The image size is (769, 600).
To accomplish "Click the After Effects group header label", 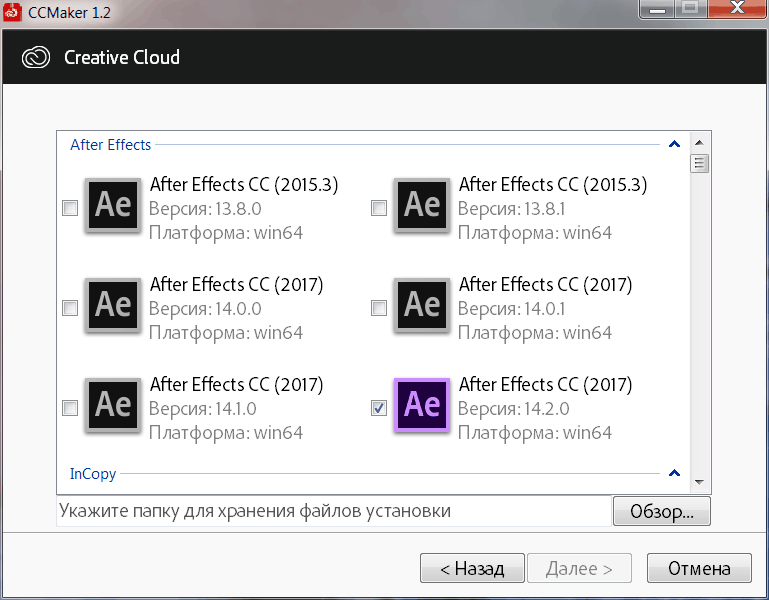I will point(110,145).
